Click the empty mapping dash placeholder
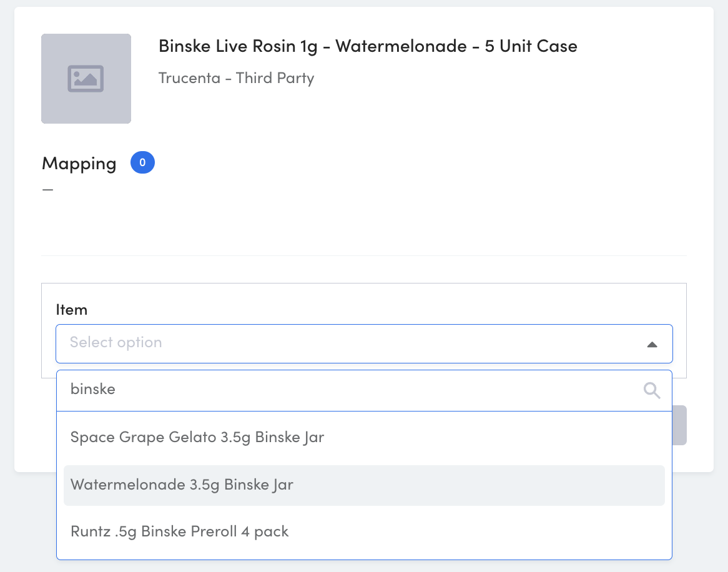The width and height of the screenshot is (728, 572). click(x=48, y=189)
